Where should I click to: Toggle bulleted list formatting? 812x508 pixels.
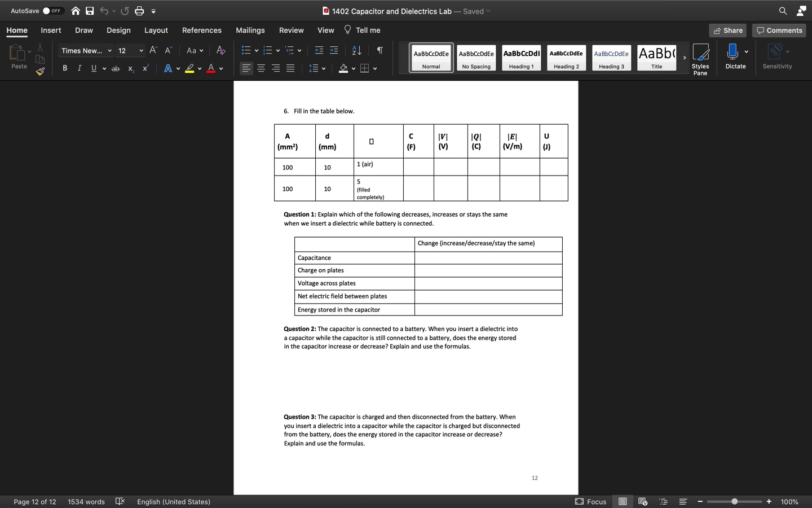coord(246,50)
